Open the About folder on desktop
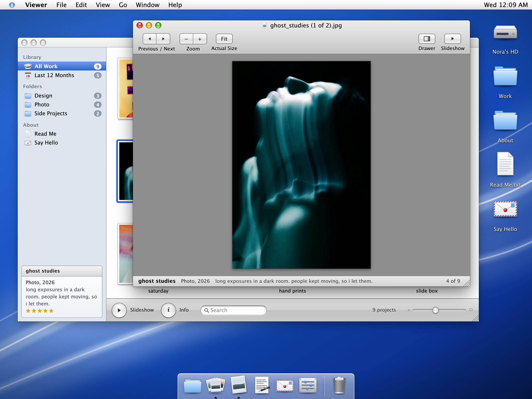 click(505, 121)
